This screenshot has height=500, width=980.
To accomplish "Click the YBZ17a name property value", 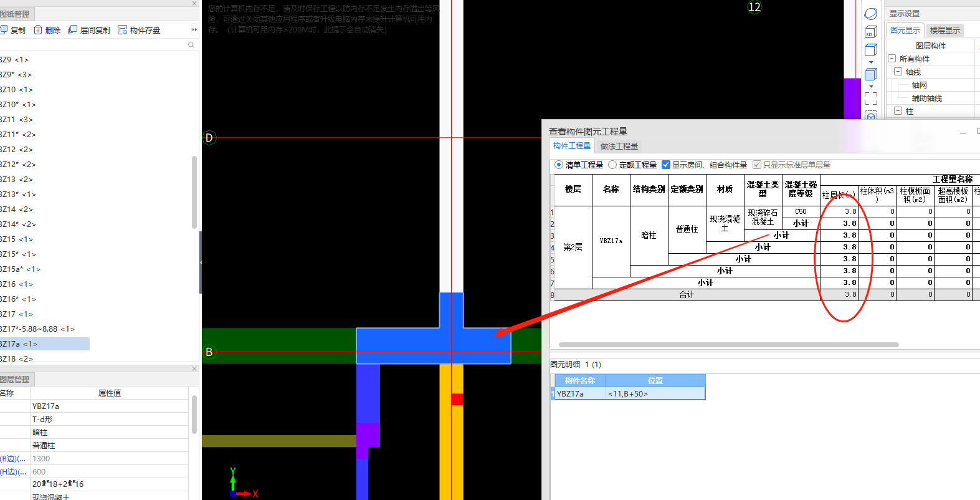I will click(x=109, y=406).
